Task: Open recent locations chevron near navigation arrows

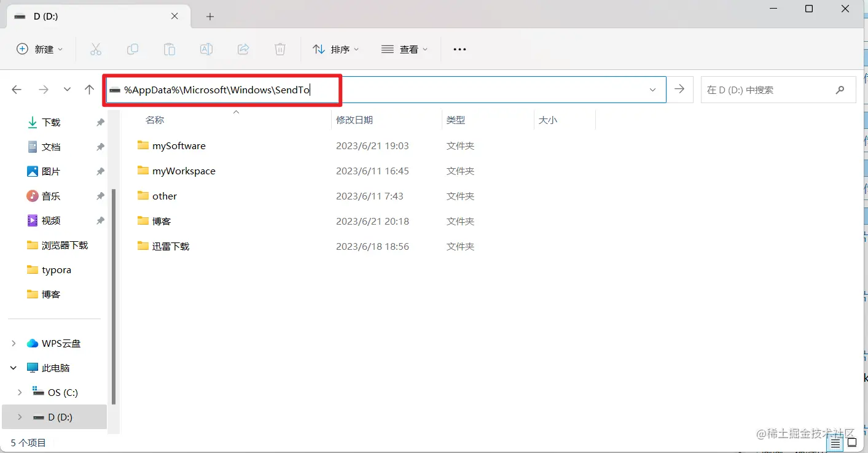Action: click(x=67, y=90)
